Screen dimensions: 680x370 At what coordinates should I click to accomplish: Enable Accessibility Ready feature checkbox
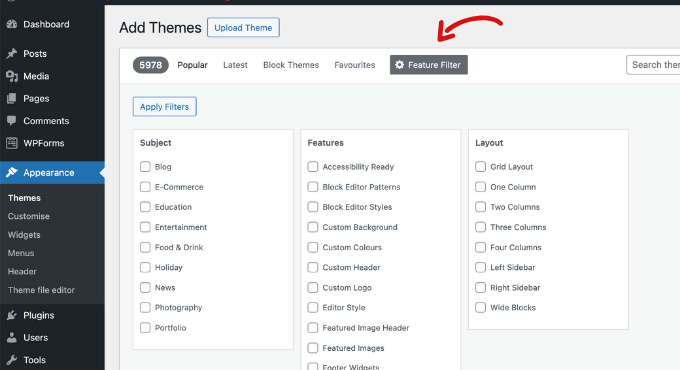313,167
